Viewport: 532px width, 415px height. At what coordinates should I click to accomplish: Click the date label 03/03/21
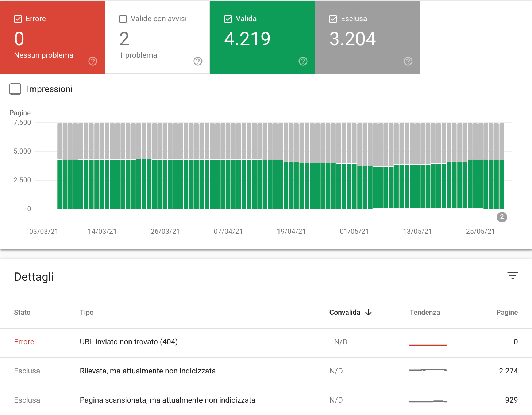44,232
